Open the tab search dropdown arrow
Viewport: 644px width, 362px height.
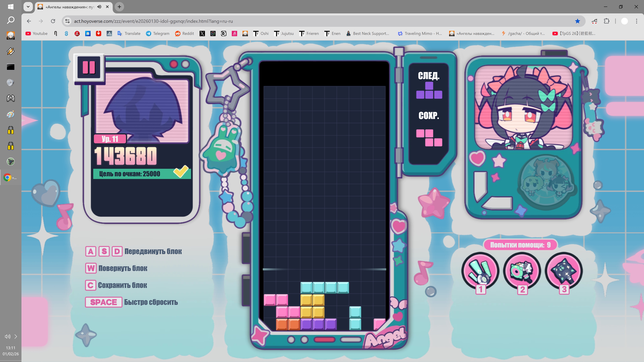[28, 7]
